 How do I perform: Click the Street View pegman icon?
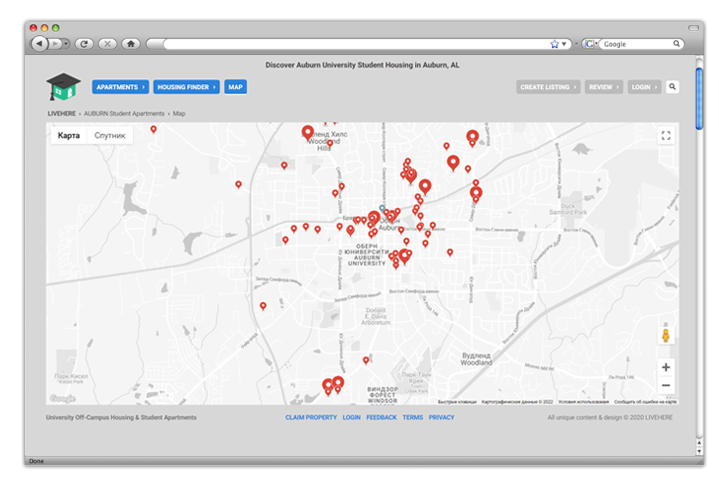pos(666,337)
